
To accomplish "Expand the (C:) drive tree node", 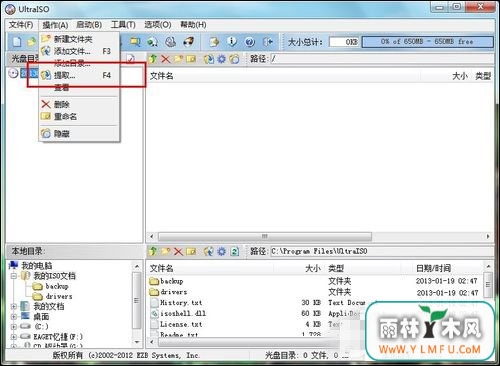I will point(14,326).
